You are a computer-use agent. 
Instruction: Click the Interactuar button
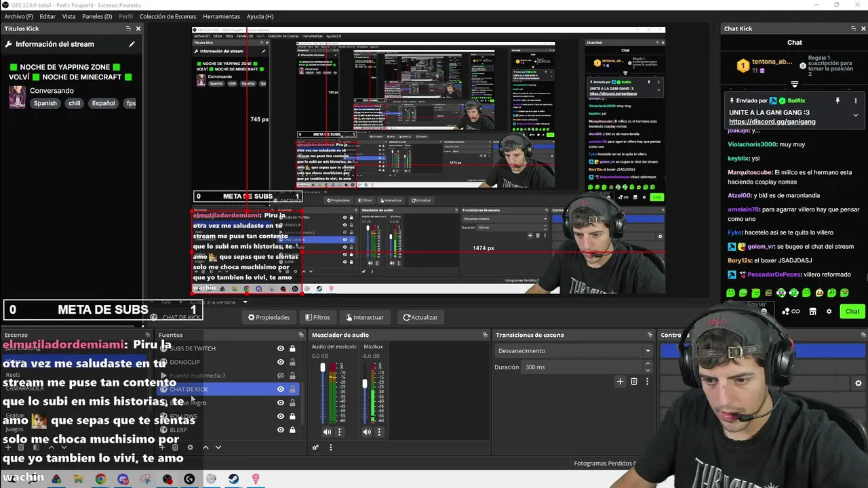(365, 317)
